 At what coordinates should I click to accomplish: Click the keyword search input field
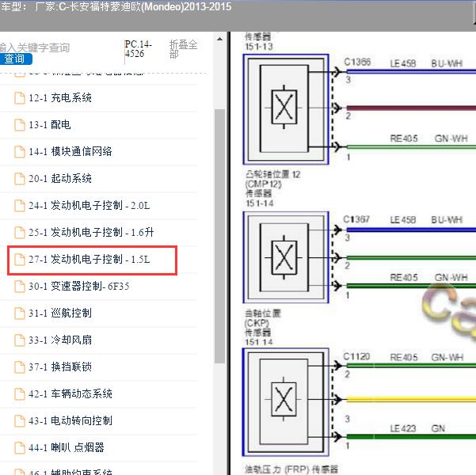tap(35, 47)
